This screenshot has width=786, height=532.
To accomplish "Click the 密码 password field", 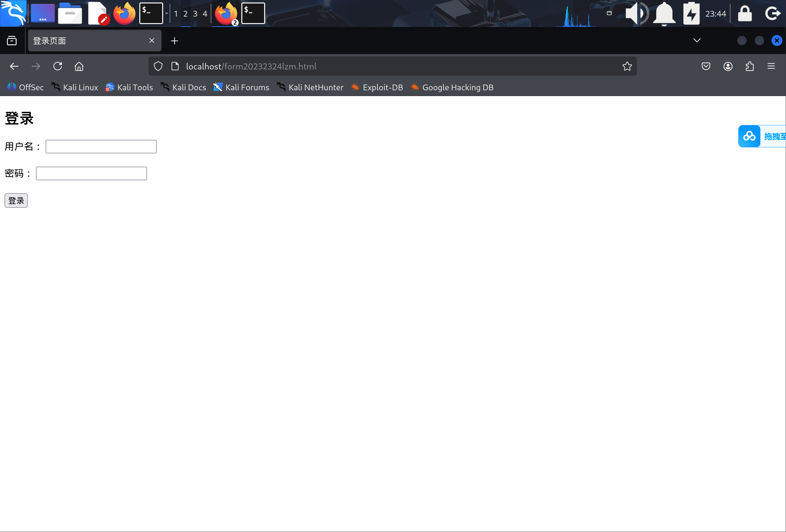I will pyautogui.click(x=91, y=174).
